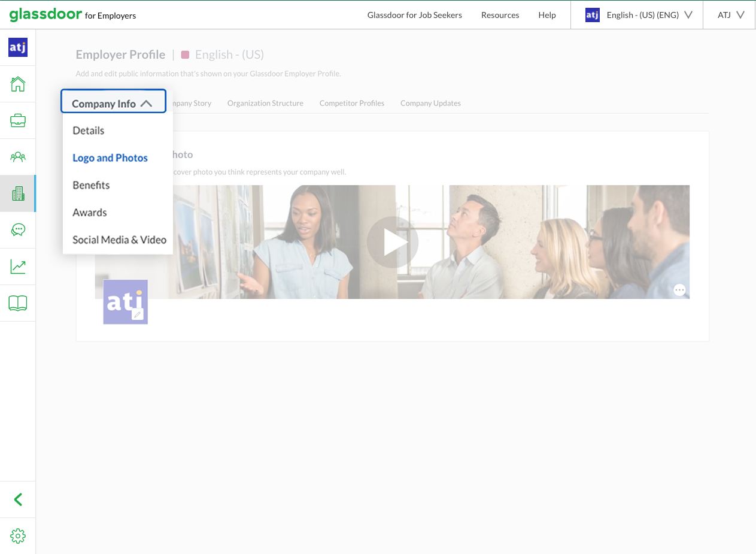The height and width of the screenshot is (554, 756).
Task: Open the Settings gear in sidebar
Action: pyautogui.click(x=18, y=536)
